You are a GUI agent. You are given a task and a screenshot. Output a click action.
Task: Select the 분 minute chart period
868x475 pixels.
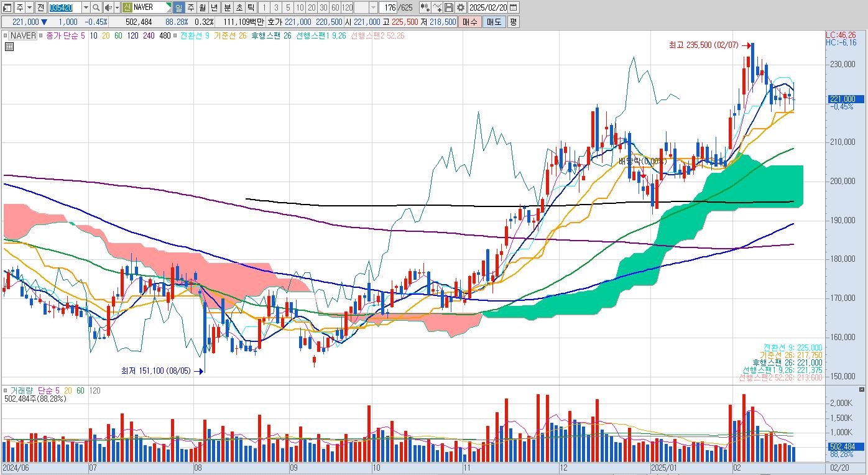(227, 7)
